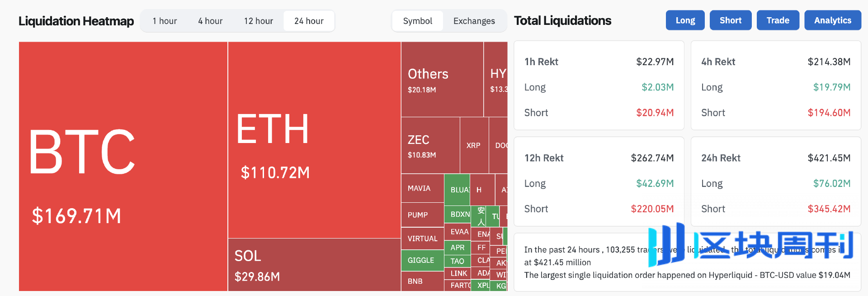Choose the 12 hour timeframe tab

[259, 21]
